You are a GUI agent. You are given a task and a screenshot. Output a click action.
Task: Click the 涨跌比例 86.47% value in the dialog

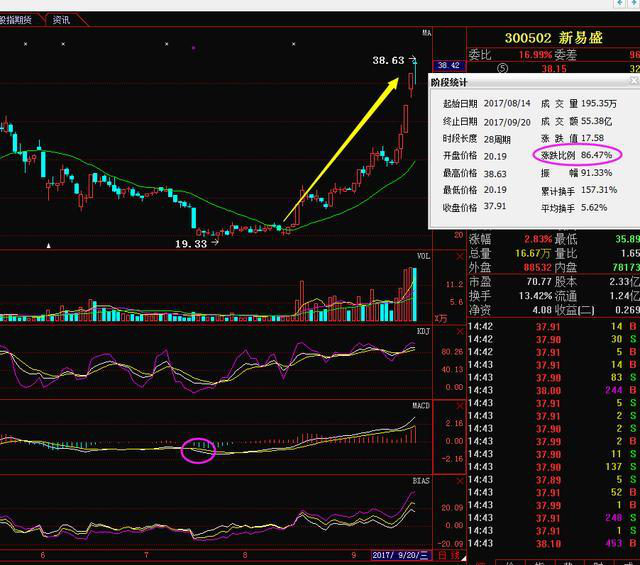click(596, 155)
